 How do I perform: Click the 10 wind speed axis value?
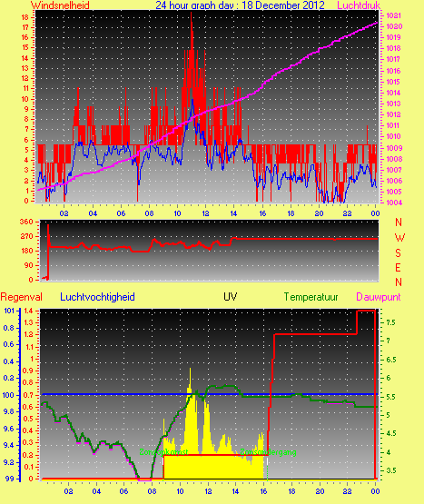pyautogui.click(x=25, y=99)
